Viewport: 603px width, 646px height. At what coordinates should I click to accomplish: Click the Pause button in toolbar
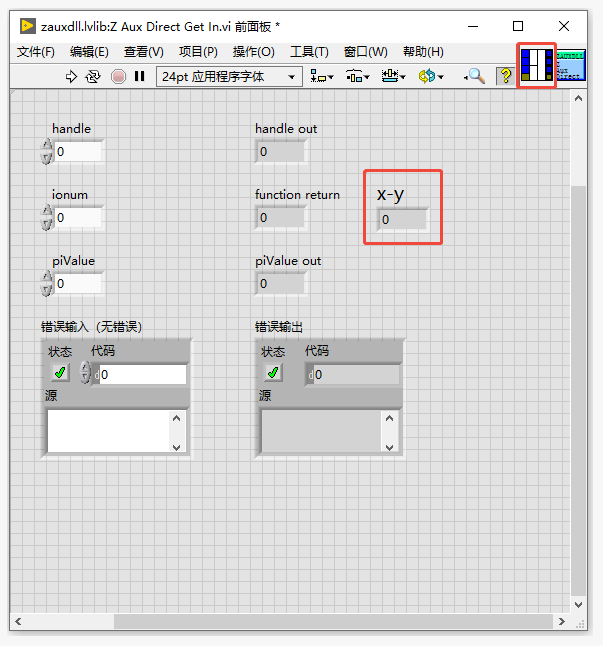[x=139, y=76]
